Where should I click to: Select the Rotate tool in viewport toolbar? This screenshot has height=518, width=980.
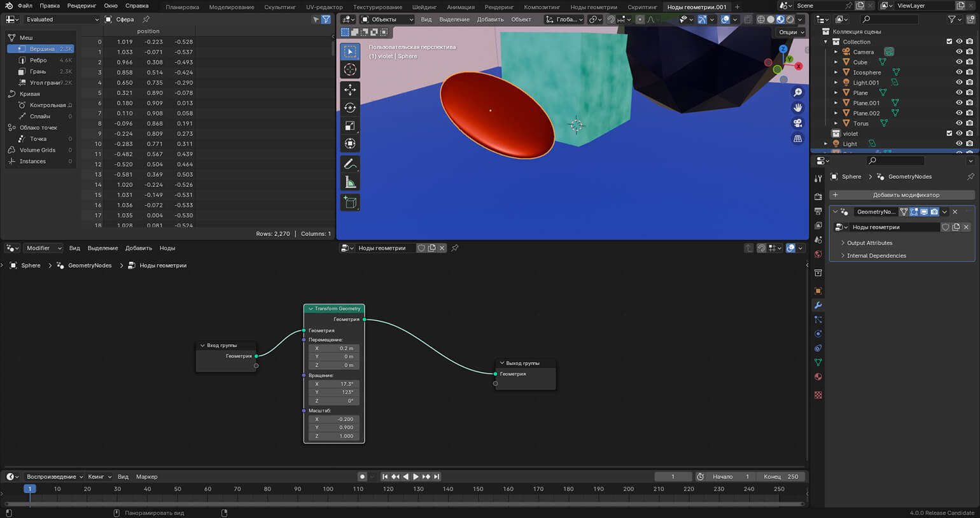[x=350, y=108]
